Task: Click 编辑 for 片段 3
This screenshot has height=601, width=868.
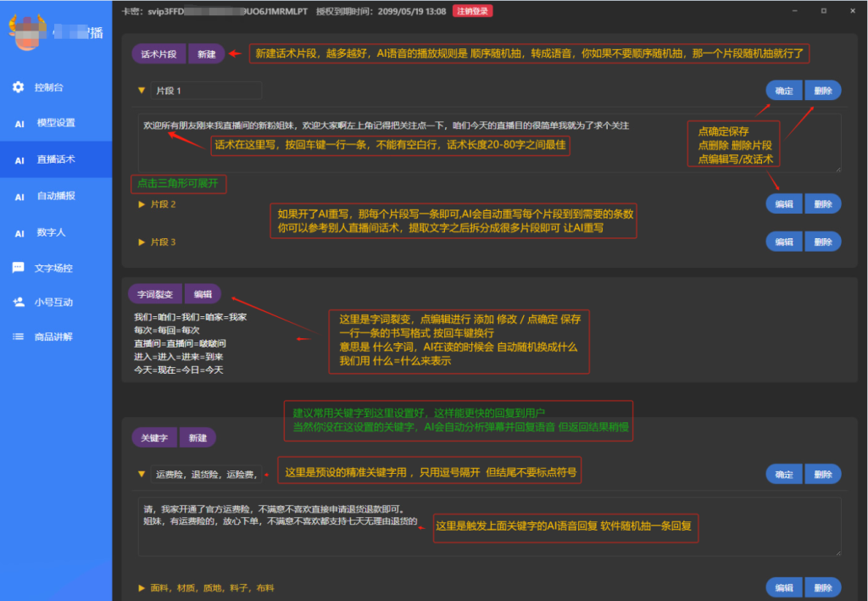Action: [x=784, y=242]
